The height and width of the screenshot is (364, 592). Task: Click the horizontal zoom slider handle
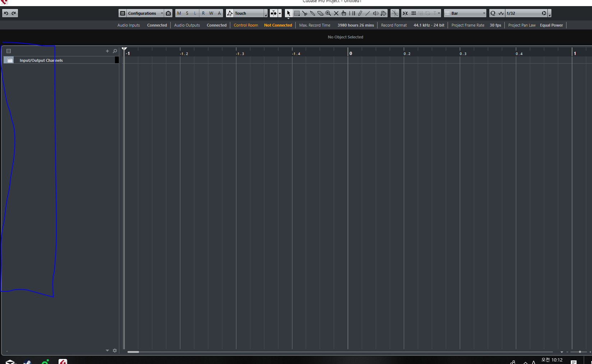coord(580,352)
